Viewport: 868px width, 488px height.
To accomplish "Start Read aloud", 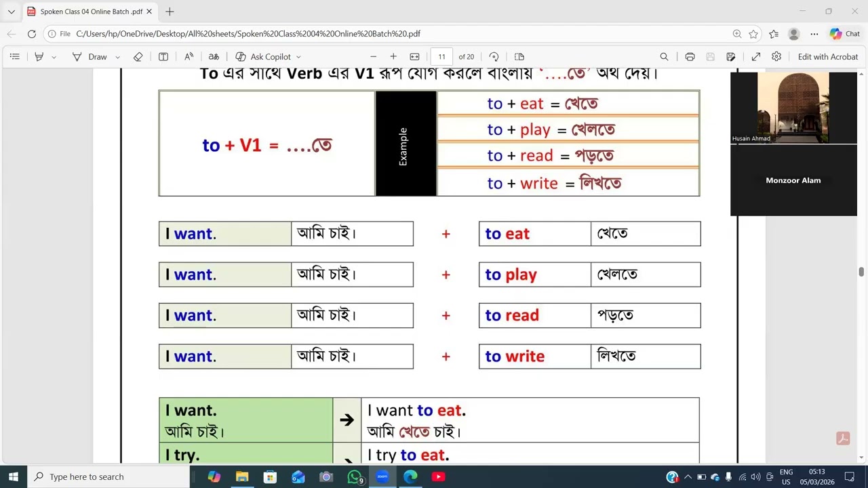I will pyautogui.click(x=189, y=57).
